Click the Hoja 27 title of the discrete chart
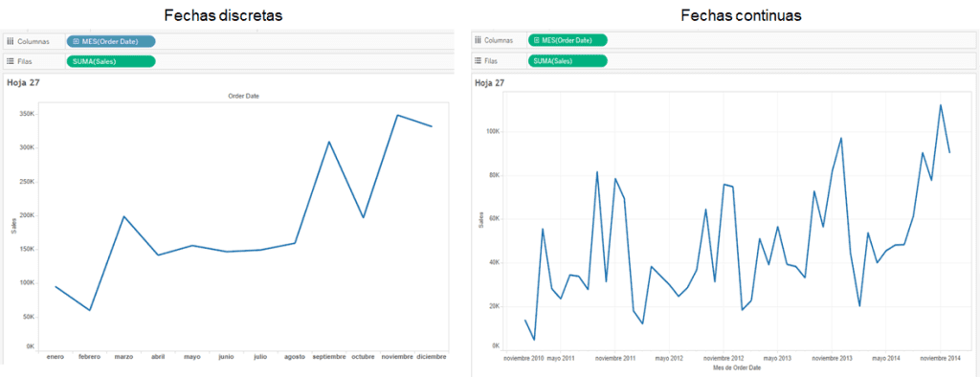Image resolution: width=980 pixels, height=377 pixels. (x=23, y=82)
